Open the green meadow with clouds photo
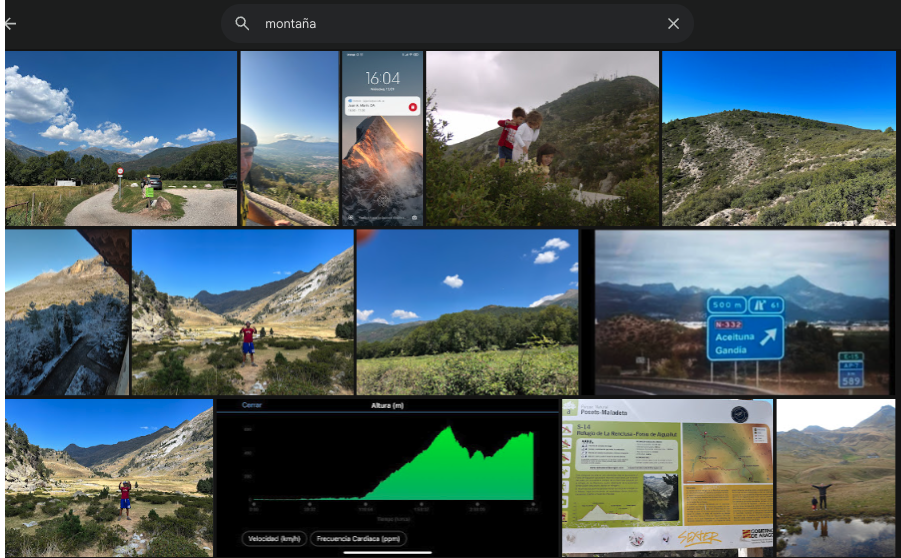 (x=467, y=312)
